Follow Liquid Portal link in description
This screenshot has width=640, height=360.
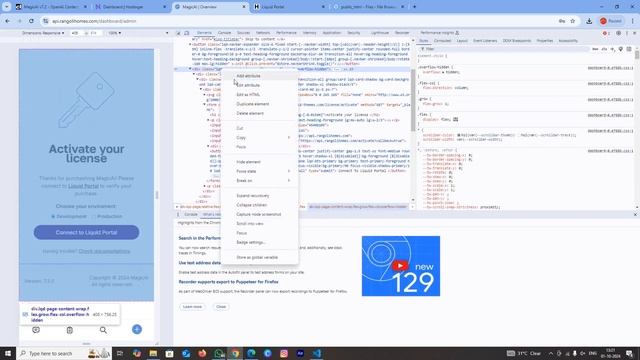(83, 186)
